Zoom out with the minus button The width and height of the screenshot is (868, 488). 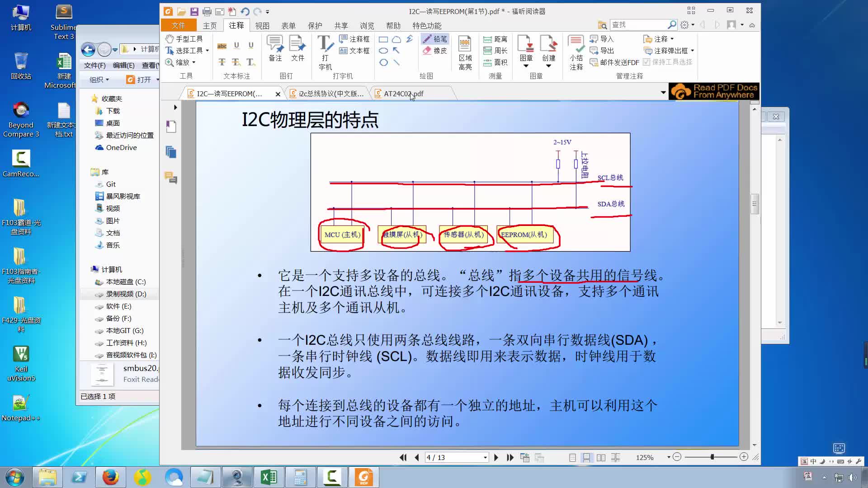pyautogui.click(x=677, y=457)
